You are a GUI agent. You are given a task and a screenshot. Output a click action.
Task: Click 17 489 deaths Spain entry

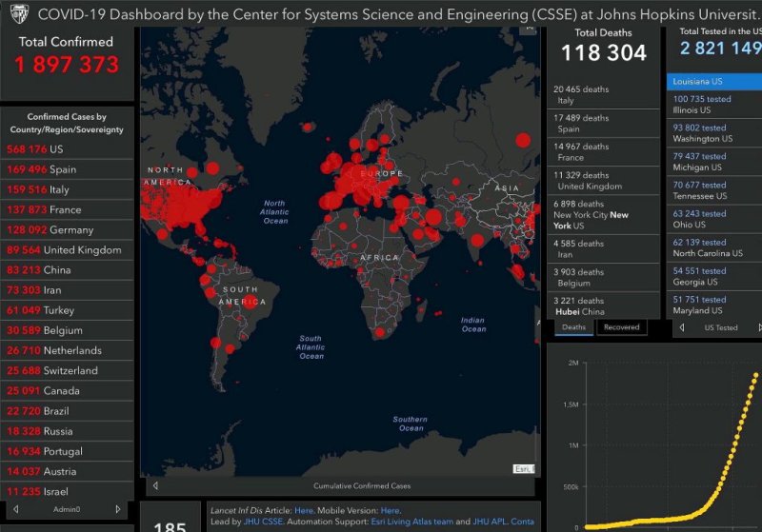coord(604,124)
